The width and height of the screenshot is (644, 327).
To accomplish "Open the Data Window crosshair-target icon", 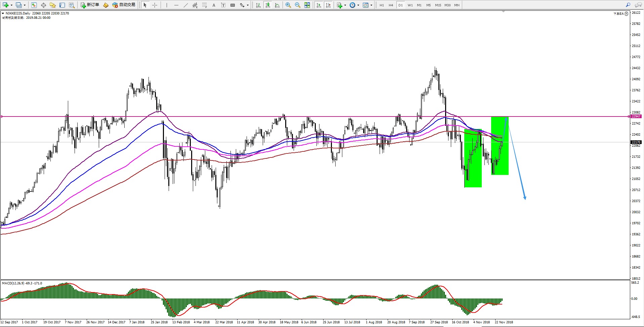I will 43,5.
